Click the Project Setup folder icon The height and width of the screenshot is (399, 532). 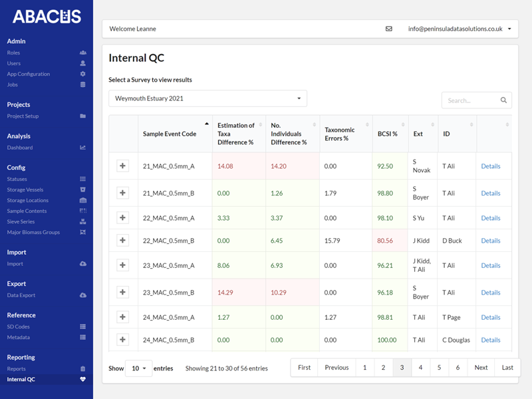coord(82,116)
